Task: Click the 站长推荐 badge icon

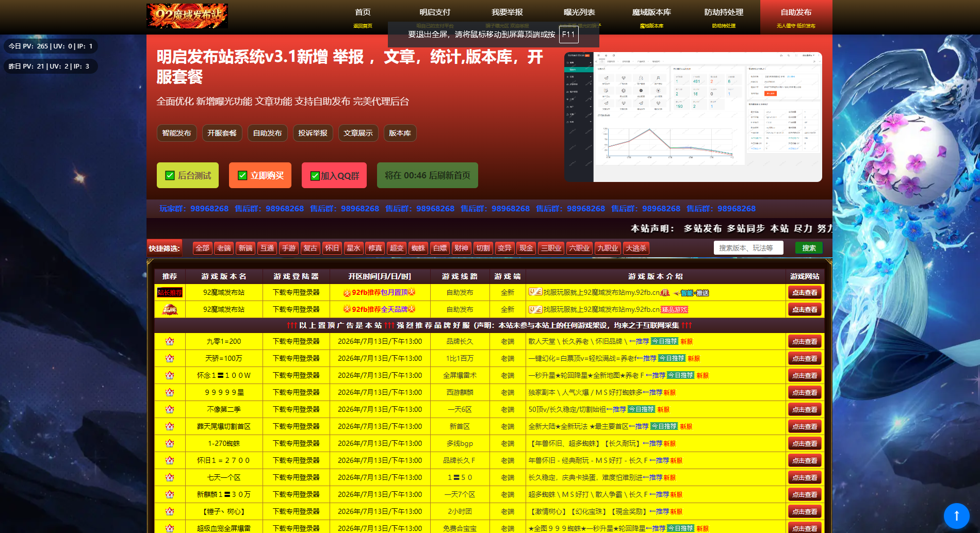Action: tap(170, 292)
